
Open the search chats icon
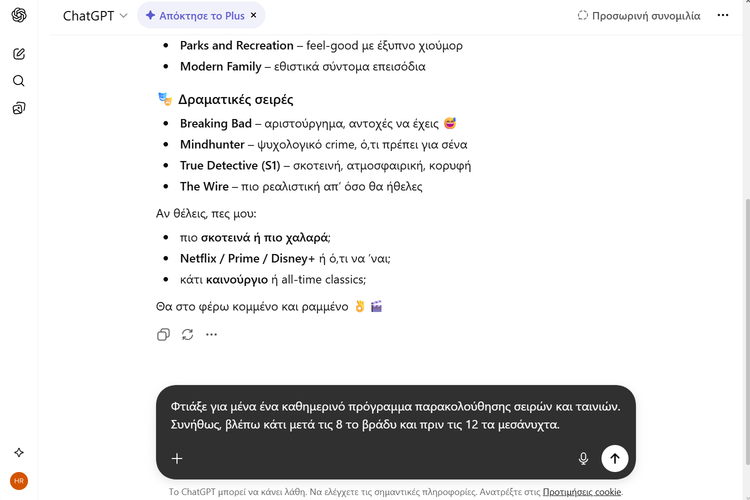pyautogui.click(x=19, y=81)
